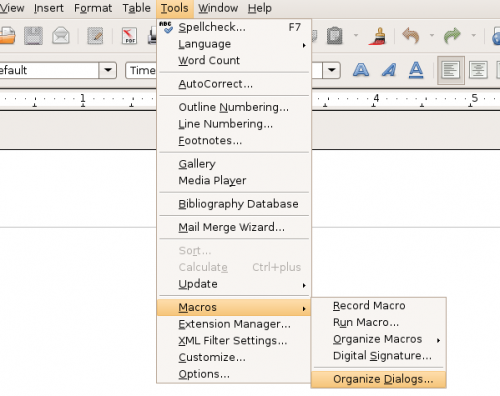500x396 pixels.
Task: Open the Paste options dropdown arrow
Action: tap(356, 35)
